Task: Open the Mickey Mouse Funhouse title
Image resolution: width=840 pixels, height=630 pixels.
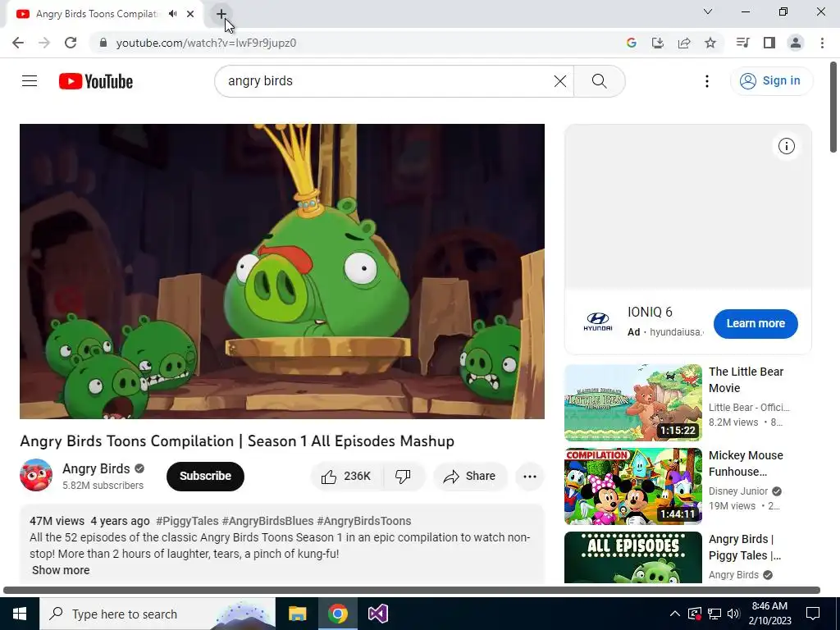Action: click(746, 463)
